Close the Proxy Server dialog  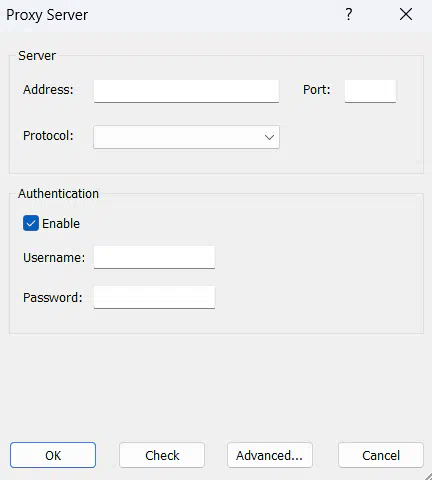pos(406,14)
